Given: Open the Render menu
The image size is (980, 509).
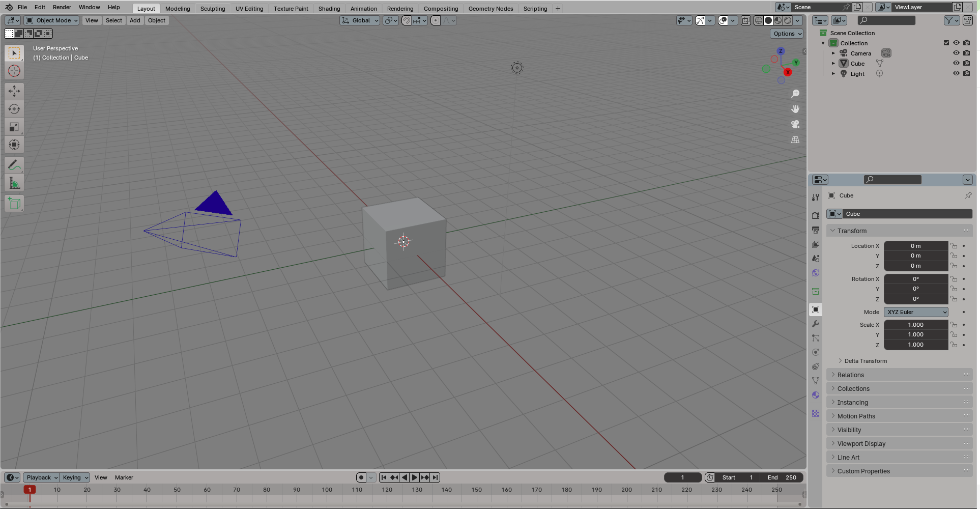Looking at the screenshot, I should pos(62,7).
